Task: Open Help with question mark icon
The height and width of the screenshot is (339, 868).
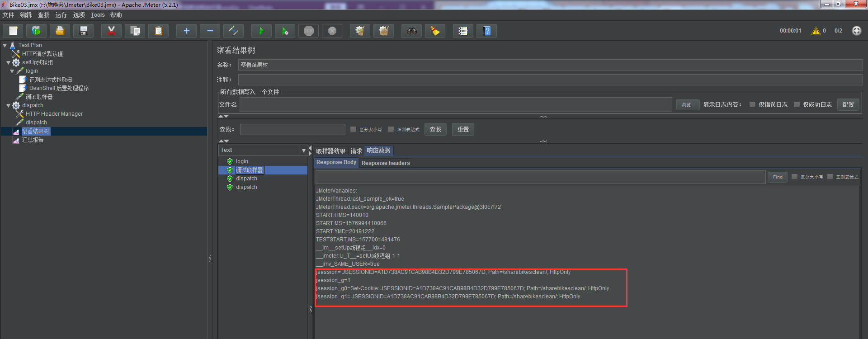Action: coord(486,31)
